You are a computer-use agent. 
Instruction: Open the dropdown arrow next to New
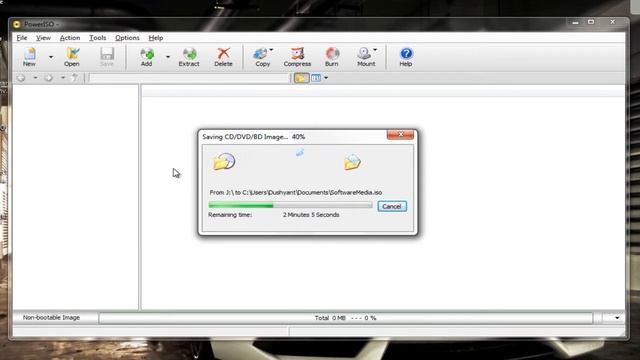pos(51,57)
